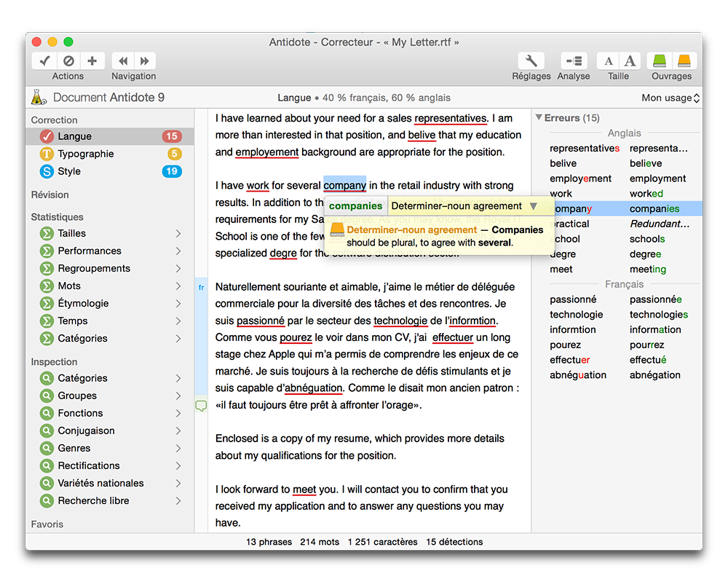Click the 'effectué' correction in the error list
728x582 pixels.
[648, 360]
